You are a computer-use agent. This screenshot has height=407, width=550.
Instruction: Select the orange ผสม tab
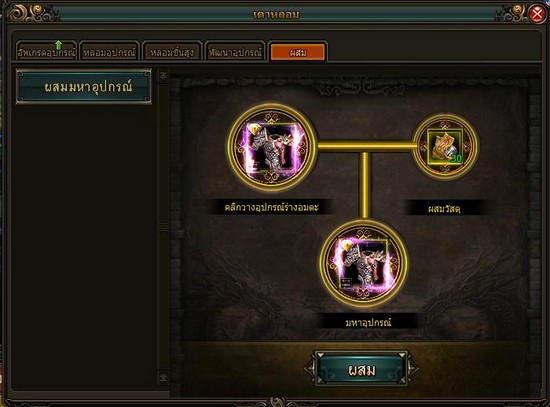click(x=298, y=53)
